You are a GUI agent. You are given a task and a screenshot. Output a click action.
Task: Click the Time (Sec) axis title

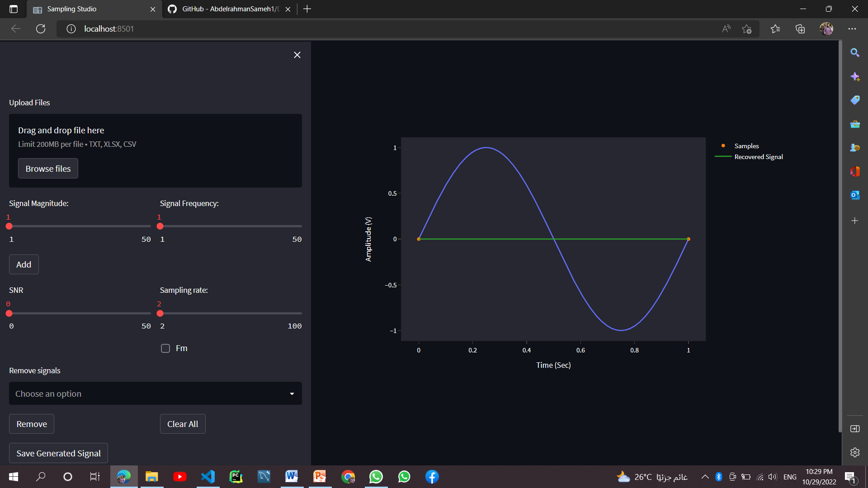[x=553, y=365]
